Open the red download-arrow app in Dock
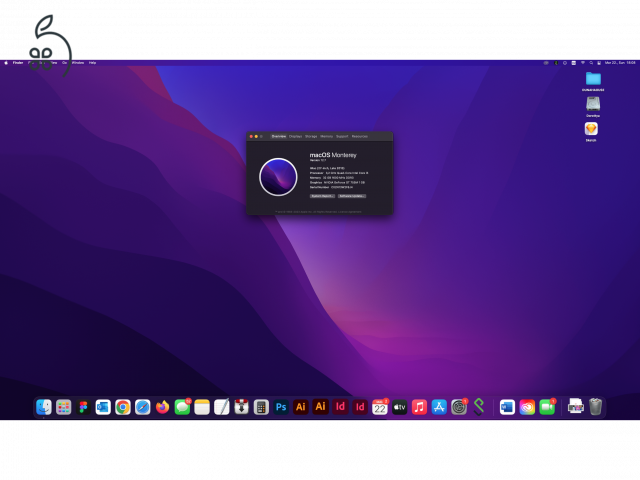 (x=242, y=407)
